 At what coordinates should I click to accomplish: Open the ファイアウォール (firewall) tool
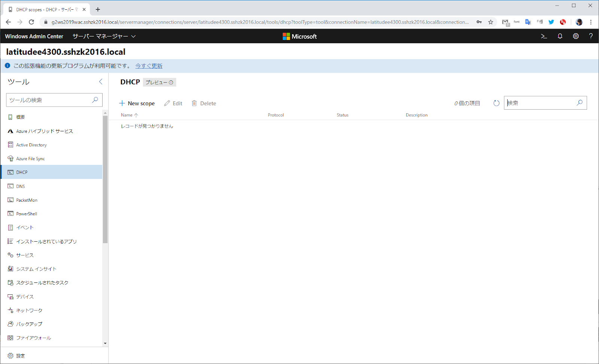point(34,337)
